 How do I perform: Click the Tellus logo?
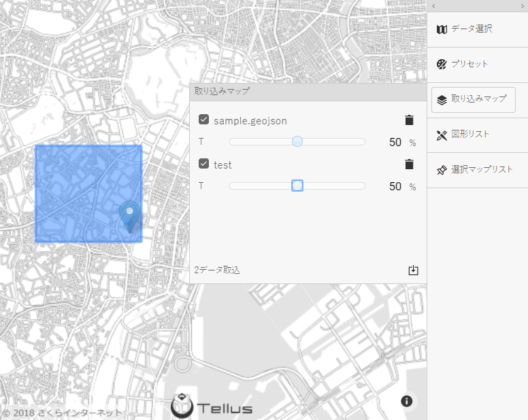212,406
